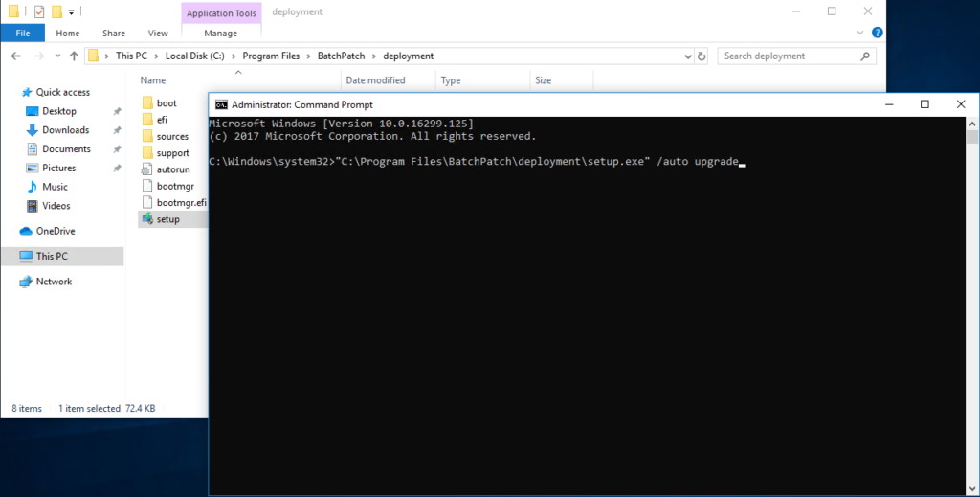The width and height of the screenshot is (980, 497).
Task: Sort by the Size column header
Action: [x=544, y=80]
